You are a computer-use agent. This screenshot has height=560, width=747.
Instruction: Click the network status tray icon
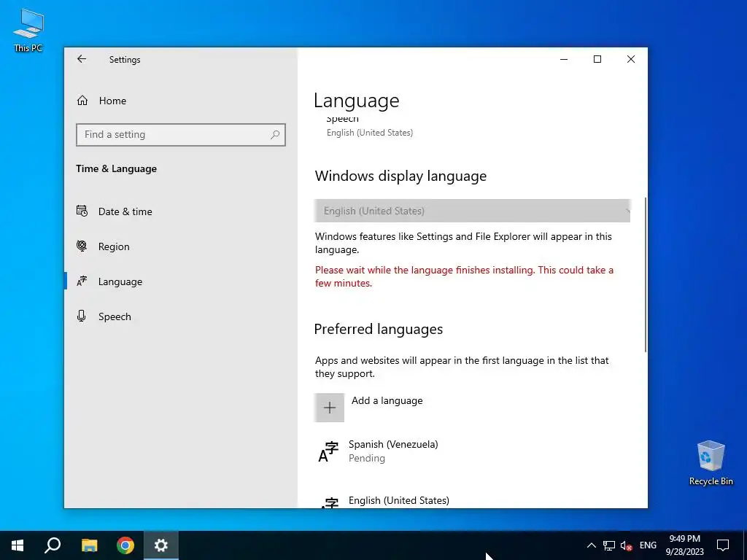click(609, 545)
